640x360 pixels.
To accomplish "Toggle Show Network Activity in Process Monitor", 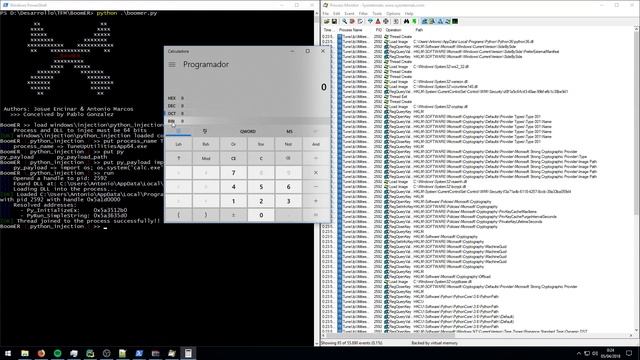I will coord(440,21).
